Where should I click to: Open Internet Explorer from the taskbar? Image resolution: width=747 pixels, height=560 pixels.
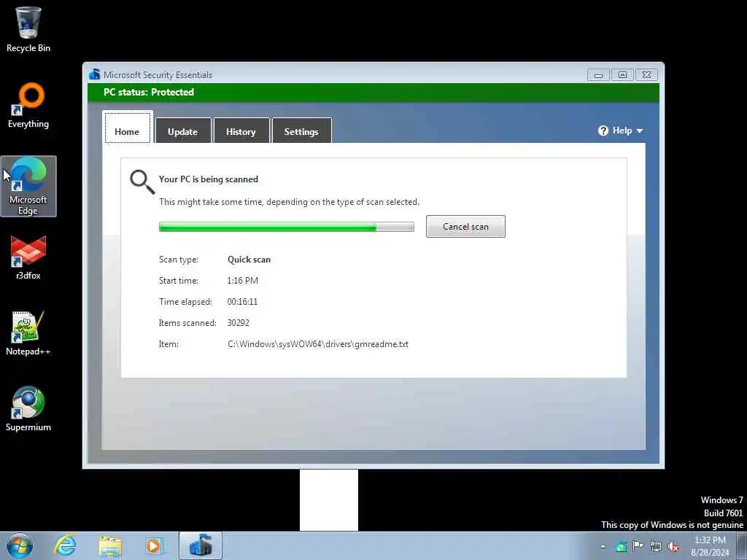coord(65,545)
